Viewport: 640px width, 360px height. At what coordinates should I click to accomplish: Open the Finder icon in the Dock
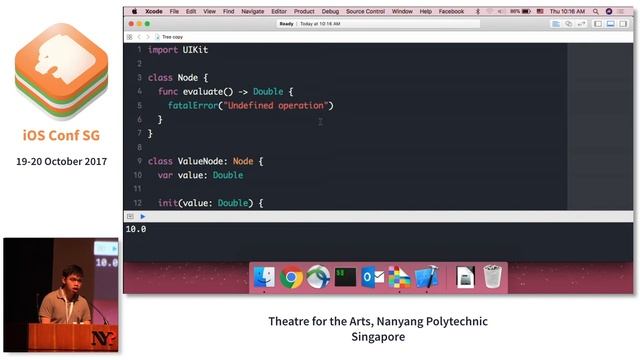click(264, 277)
